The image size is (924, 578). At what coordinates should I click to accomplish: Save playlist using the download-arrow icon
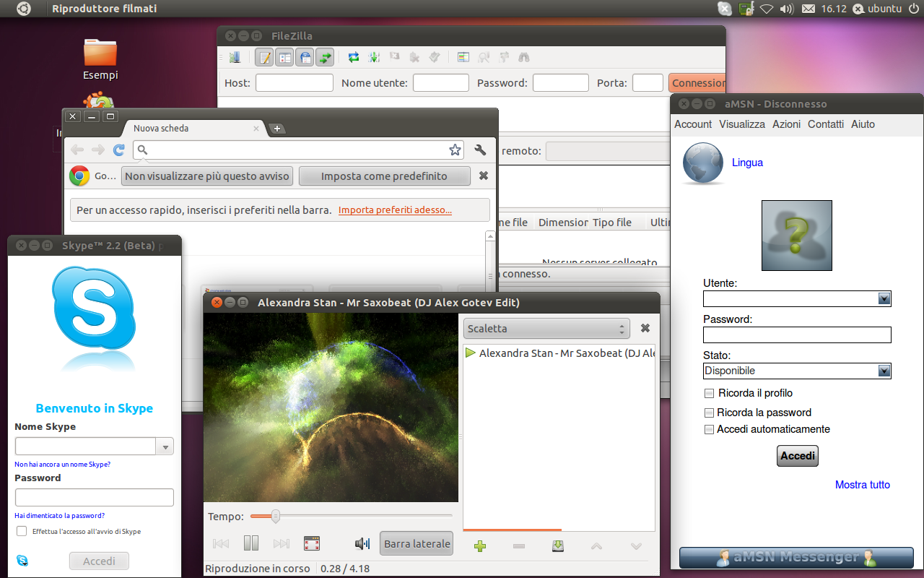coord(557,546)
